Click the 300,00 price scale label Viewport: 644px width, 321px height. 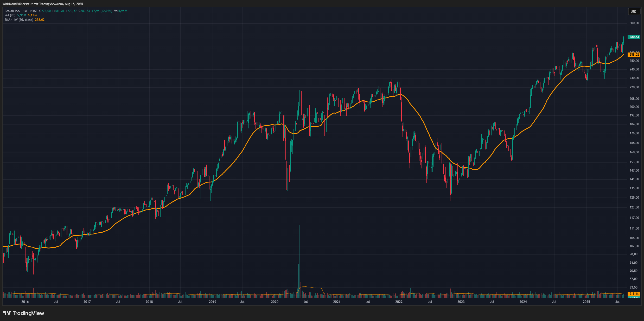tap(634, 23)
